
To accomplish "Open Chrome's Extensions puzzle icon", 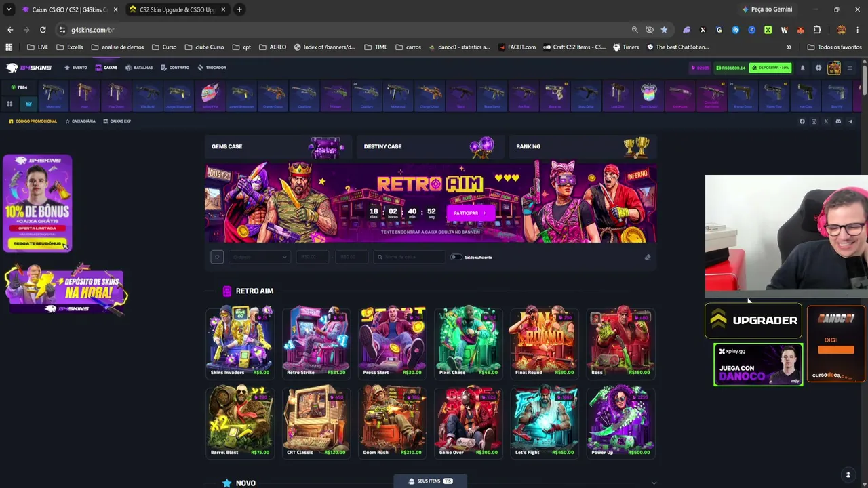I will (817, 30).
